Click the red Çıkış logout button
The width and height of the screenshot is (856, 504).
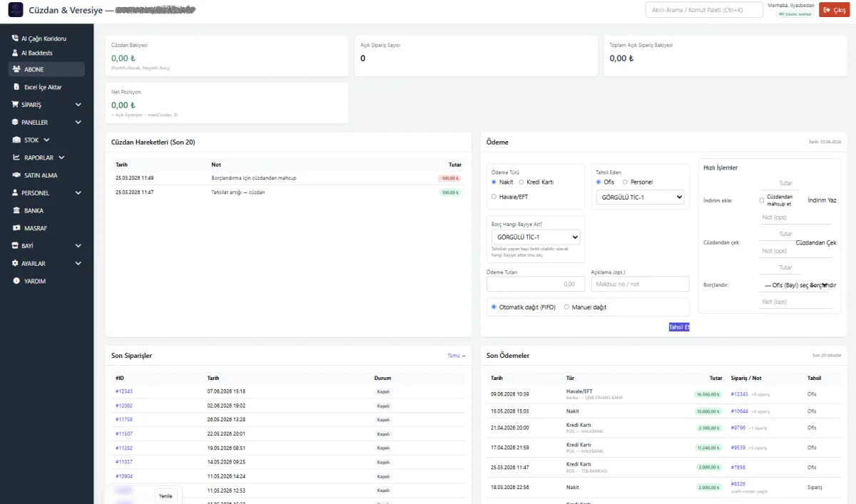[x=834, y=10]
